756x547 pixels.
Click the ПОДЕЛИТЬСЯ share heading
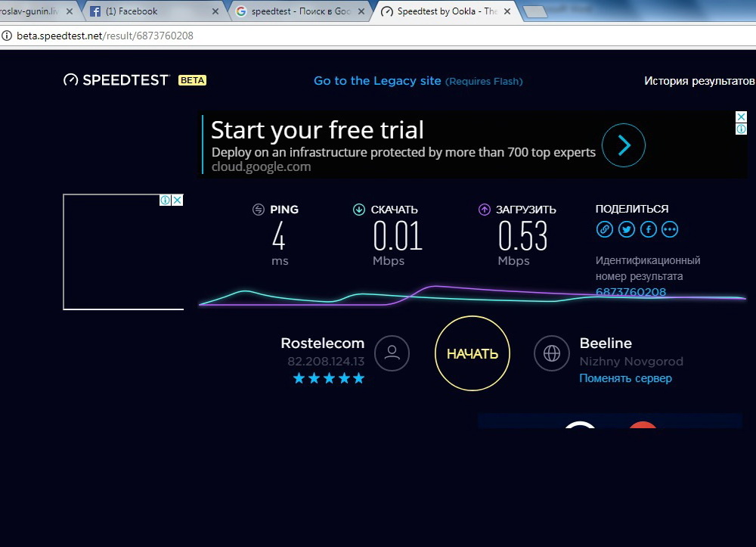[632, 209]
